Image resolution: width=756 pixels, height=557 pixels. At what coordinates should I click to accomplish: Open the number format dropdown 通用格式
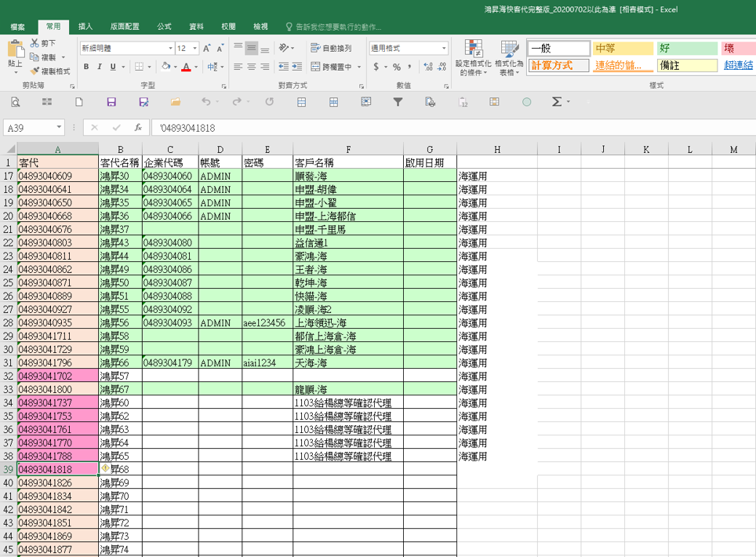443,49
